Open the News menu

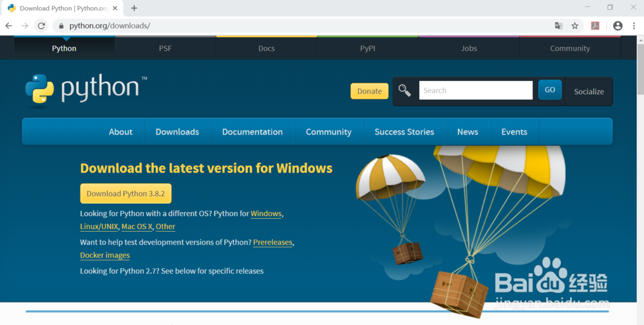coord(468,132)
